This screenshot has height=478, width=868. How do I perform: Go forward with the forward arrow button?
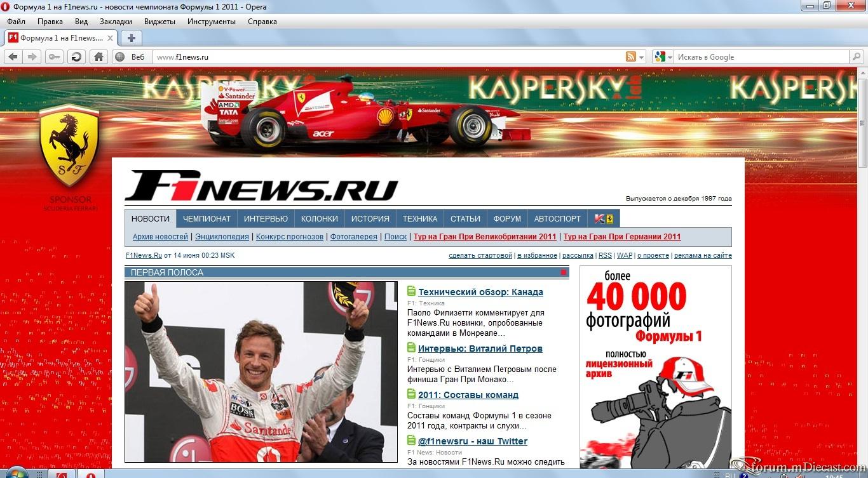pyautogui.click(x=32, y=56)
